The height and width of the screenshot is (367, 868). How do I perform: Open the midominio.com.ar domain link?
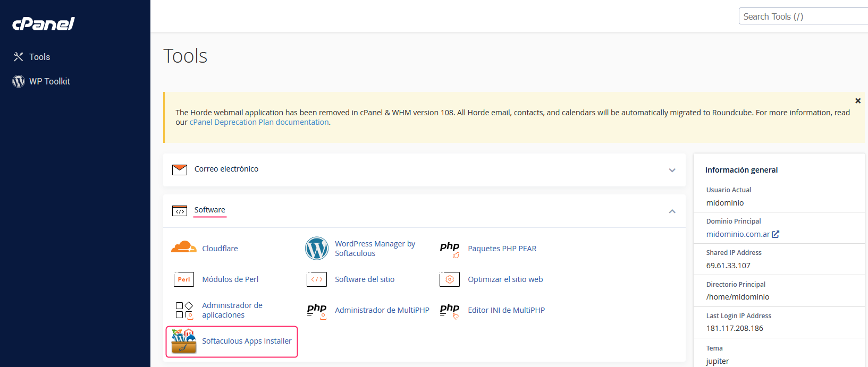click(738, 234)
